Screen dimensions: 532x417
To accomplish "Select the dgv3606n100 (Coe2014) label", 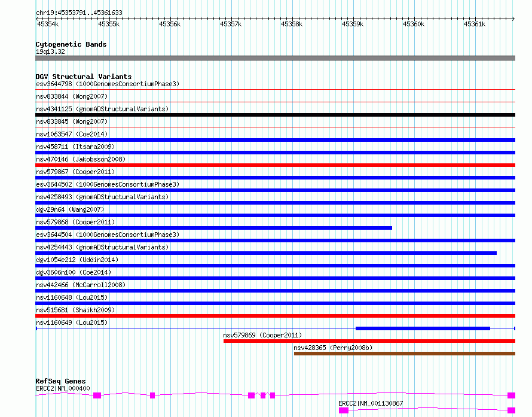I will (x=74, y=272).
